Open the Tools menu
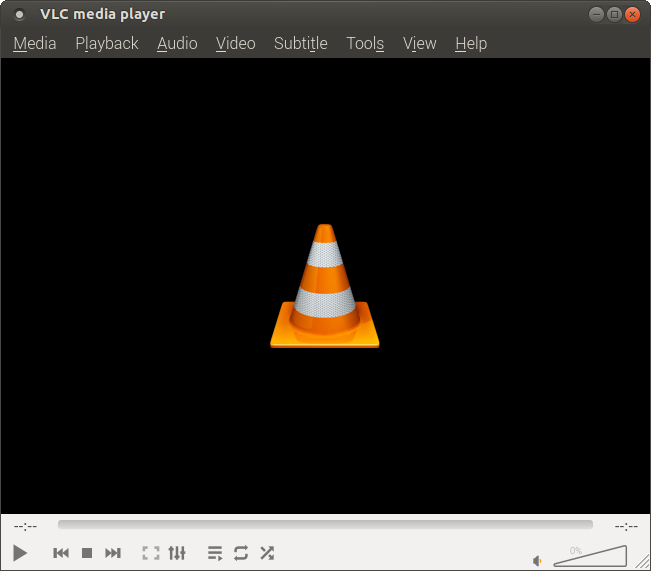The image size is (651, 571). tap(365, 44)
